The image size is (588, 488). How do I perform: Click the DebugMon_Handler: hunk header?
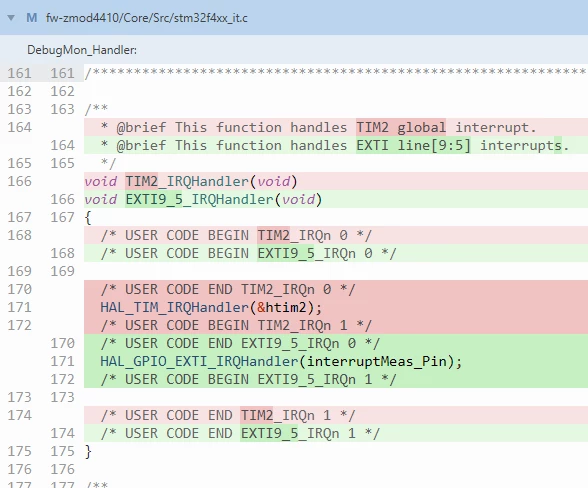point(82,50)
